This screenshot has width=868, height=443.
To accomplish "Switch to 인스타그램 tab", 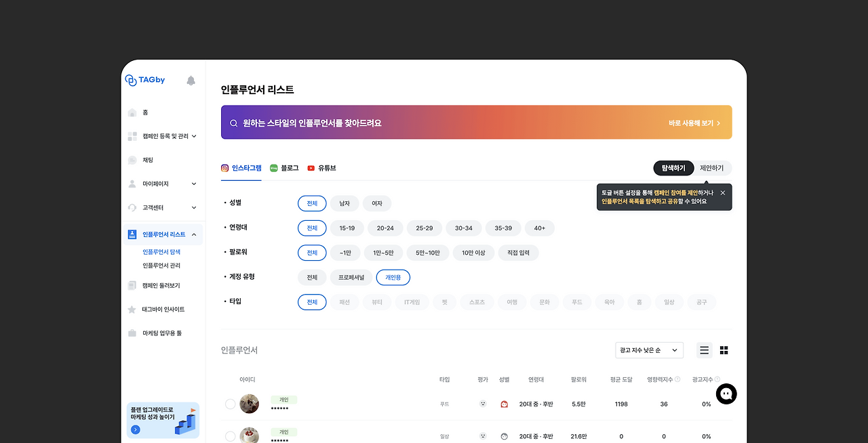I will coord(241,168).
